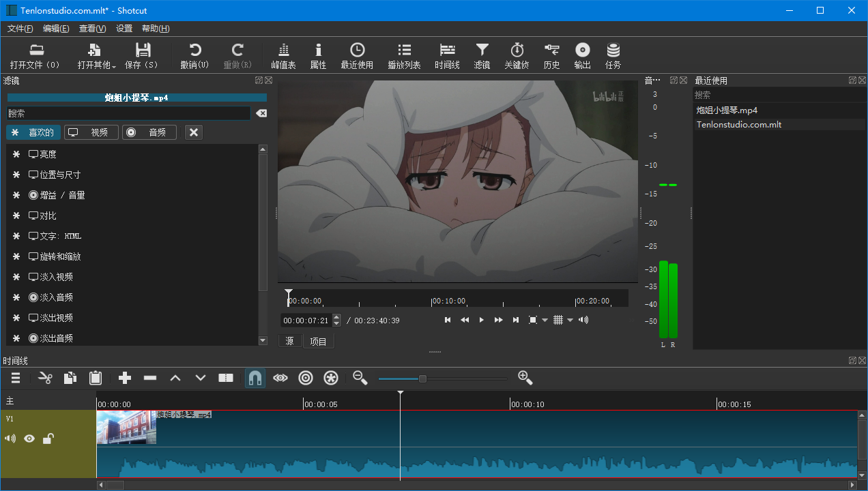
Task: Open 编辑 menu
Action: [x=56, y=29]
